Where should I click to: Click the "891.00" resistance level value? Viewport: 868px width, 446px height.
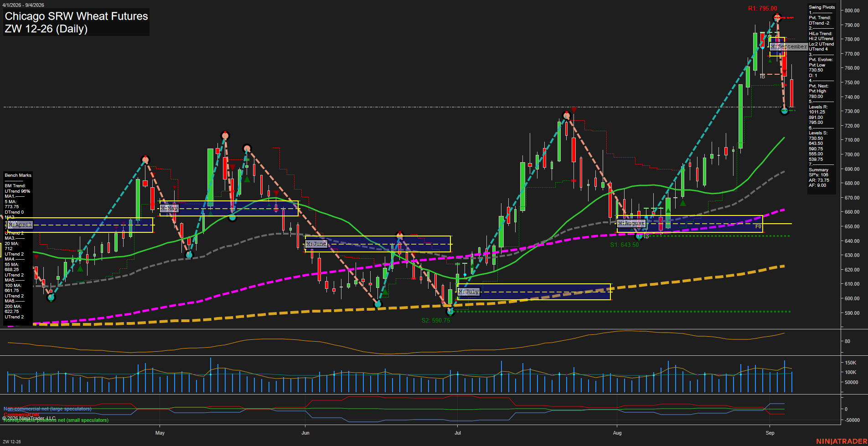(x=816, y=117)
